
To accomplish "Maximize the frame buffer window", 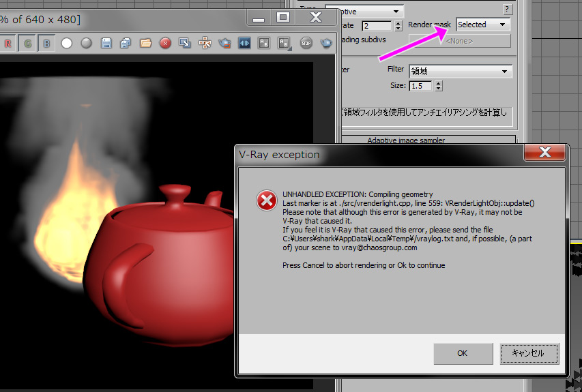I will [x=283, y=17].
